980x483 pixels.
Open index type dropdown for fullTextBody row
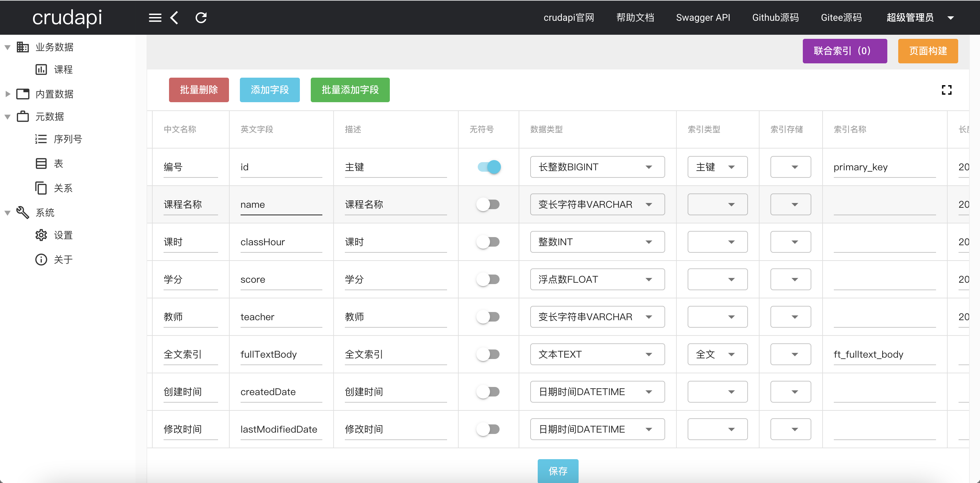tap(717, 355)
